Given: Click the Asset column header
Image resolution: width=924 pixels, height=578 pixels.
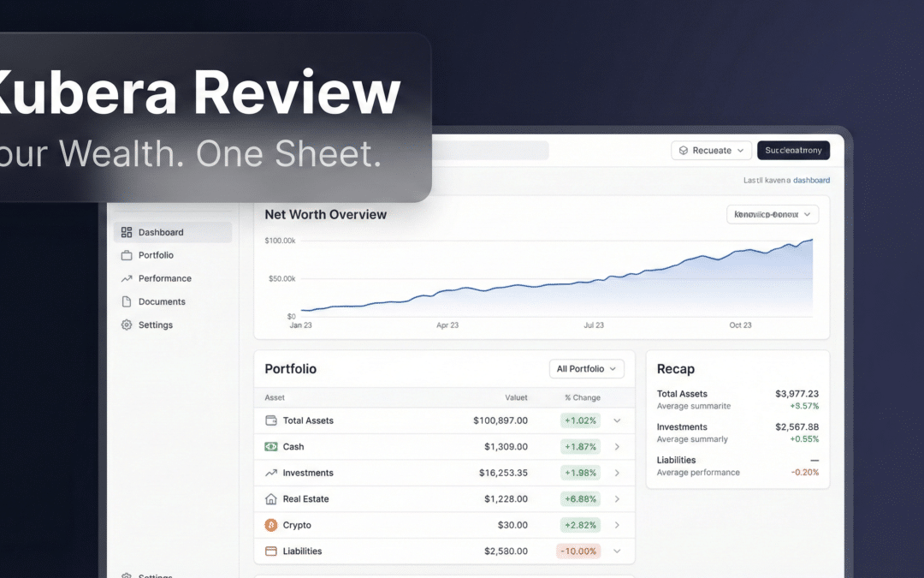Looking at the screenshot, I should coord(275,397).
